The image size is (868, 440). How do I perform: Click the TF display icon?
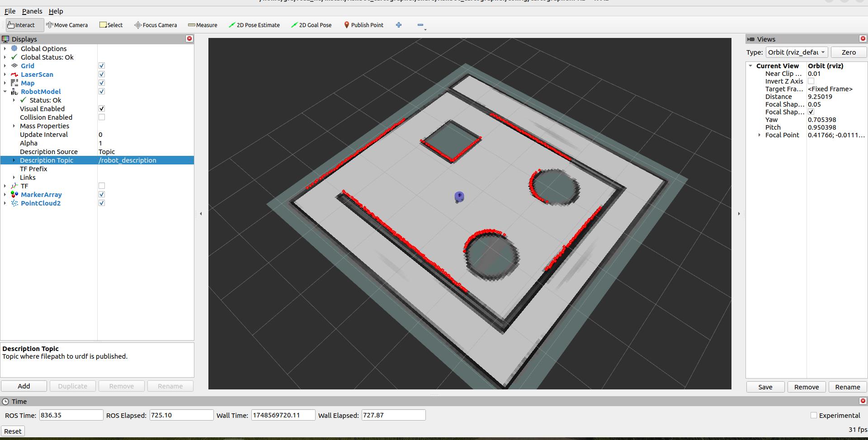coord(14,186)
